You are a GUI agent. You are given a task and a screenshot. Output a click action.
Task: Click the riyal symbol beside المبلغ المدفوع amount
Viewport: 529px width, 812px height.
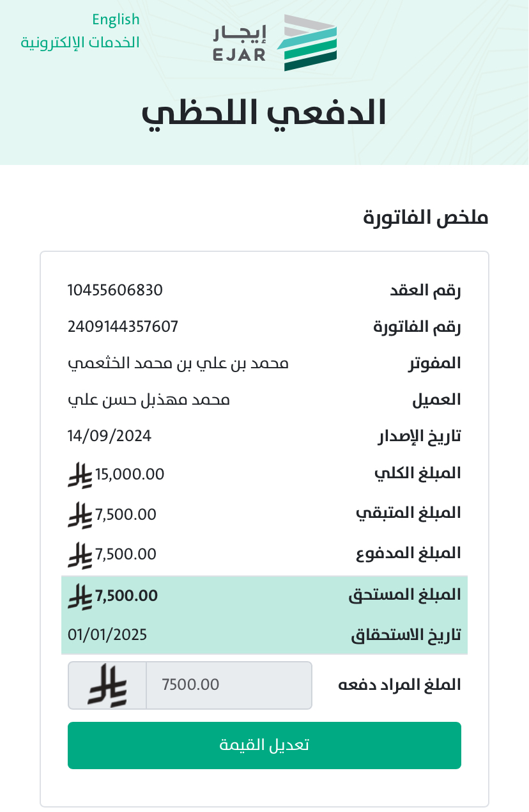80,554
